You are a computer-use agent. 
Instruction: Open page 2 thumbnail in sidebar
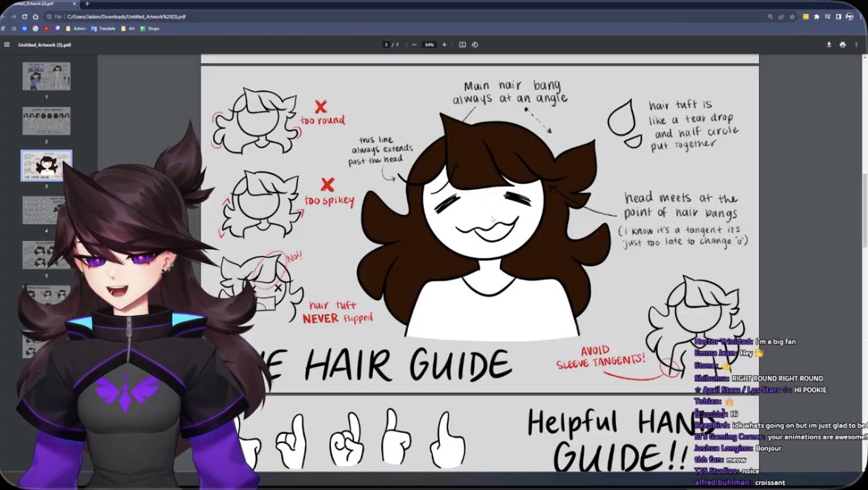[46, 121]
